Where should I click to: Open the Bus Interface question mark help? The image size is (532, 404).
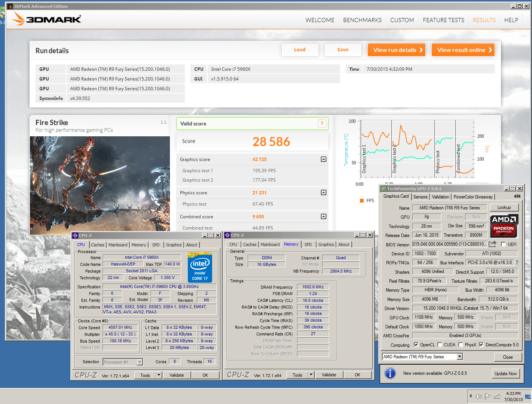click(517, 262)
